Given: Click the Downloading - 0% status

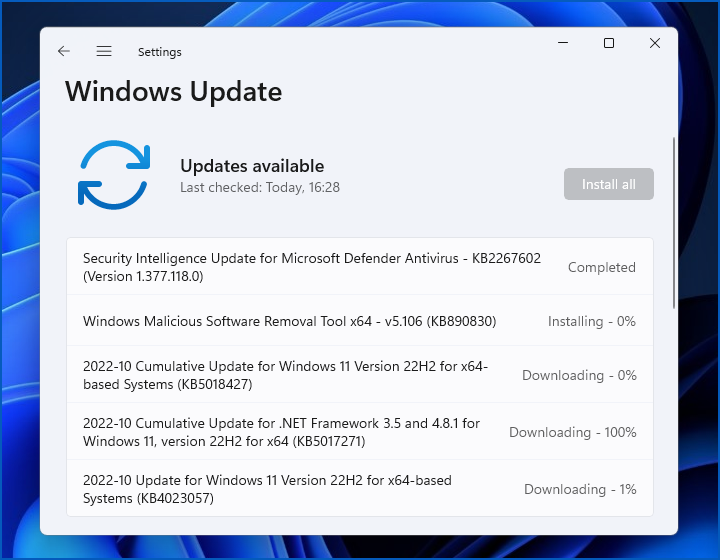Looking at the screenshot, I should click(579, 375).
